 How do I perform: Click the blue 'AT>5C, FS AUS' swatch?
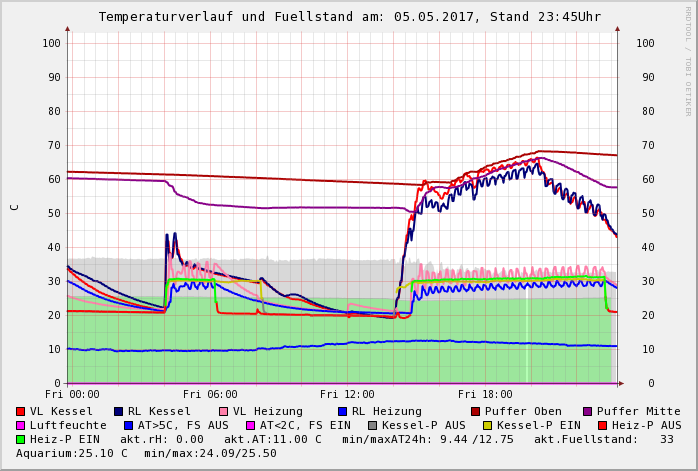coord(128,425)
